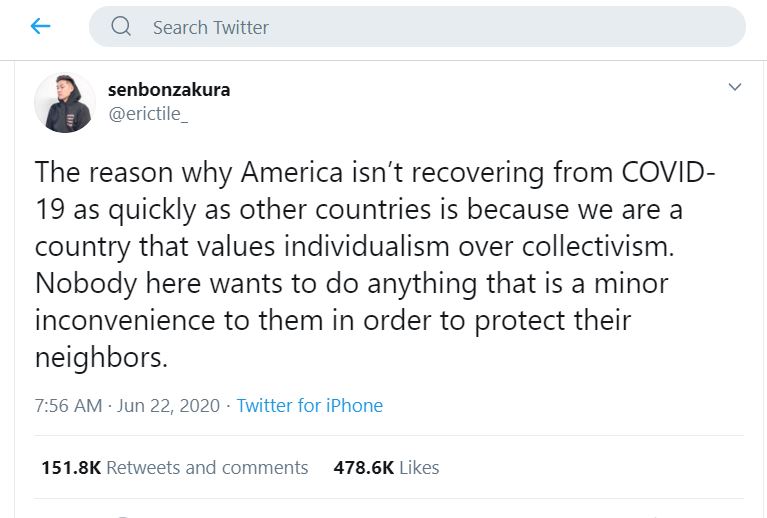
Task: Open the senbonzakura display name link
Action: tap(168, 89)
